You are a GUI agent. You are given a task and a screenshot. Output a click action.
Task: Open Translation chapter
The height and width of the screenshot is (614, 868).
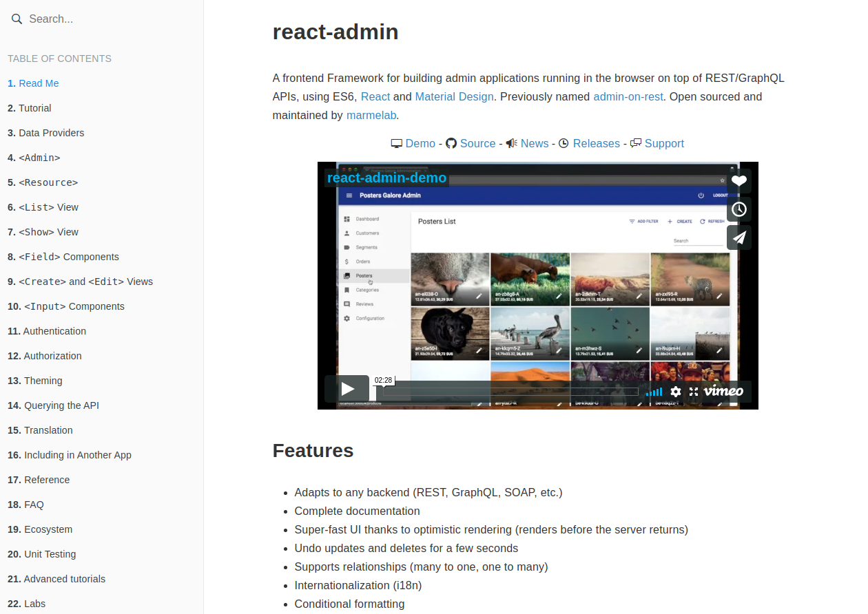(40, 430)
